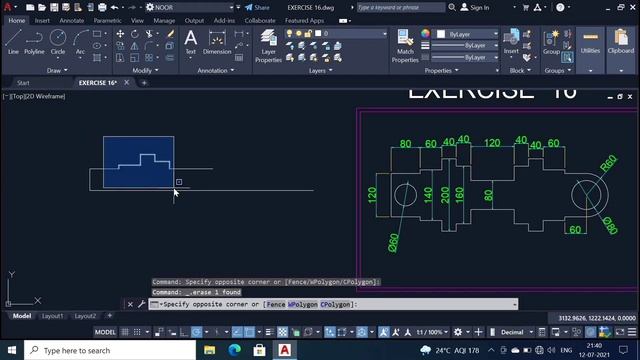Open the Start drawing tab
Image resolution: width=640 pixels, height=360 pixels.
point(23,83)
